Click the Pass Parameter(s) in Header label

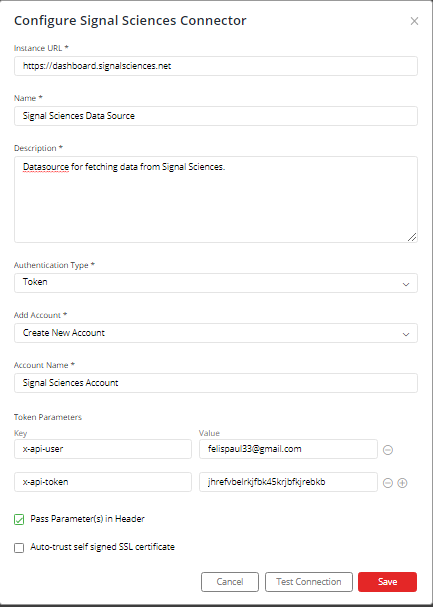coord(87,519)
